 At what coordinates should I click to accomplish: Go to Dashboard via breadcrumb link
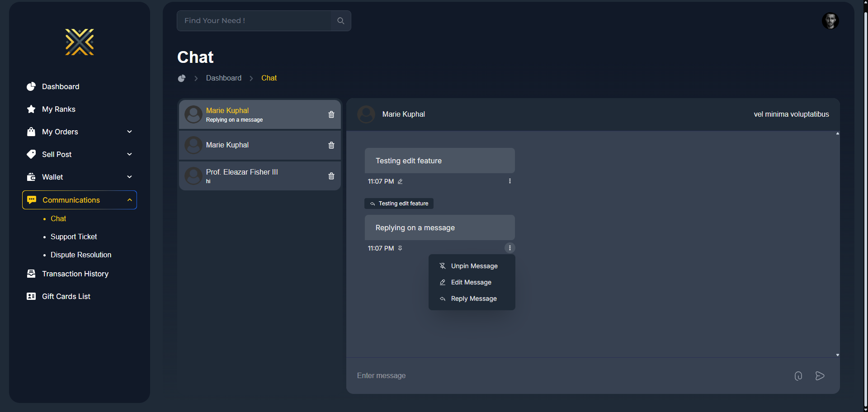click(x=223, y=78)
